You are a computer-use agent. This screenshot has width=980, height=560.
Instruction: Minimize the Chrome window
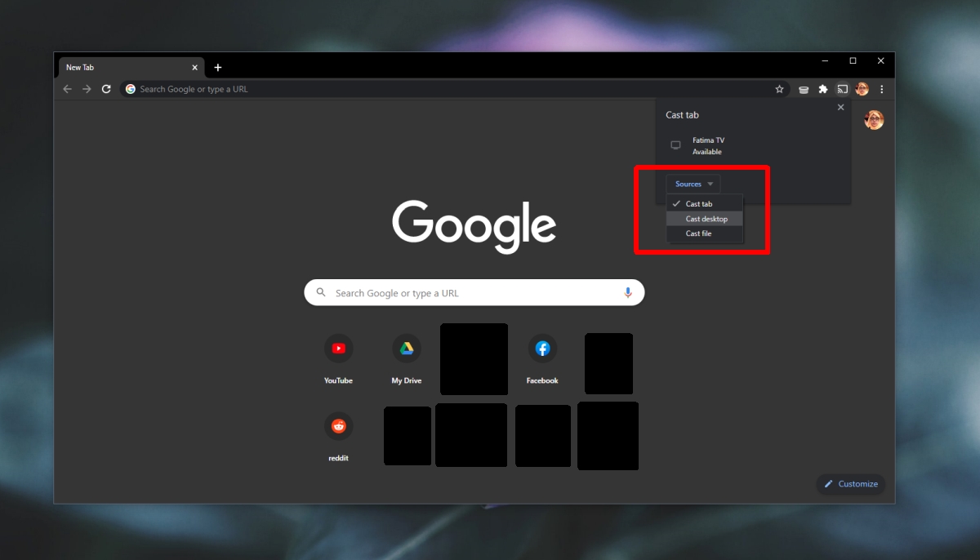825,60
